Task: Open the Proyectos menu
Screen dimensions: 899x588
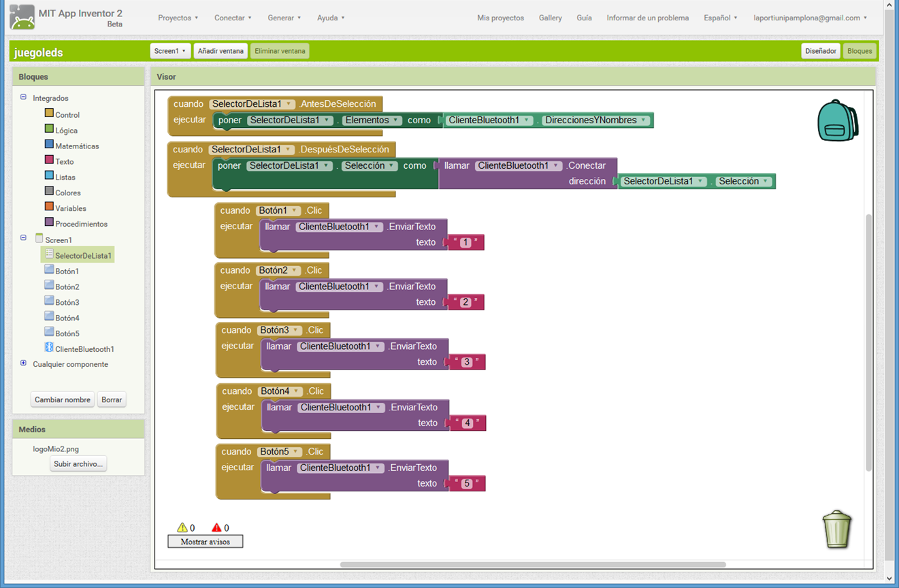Action: tap(178, 18)
